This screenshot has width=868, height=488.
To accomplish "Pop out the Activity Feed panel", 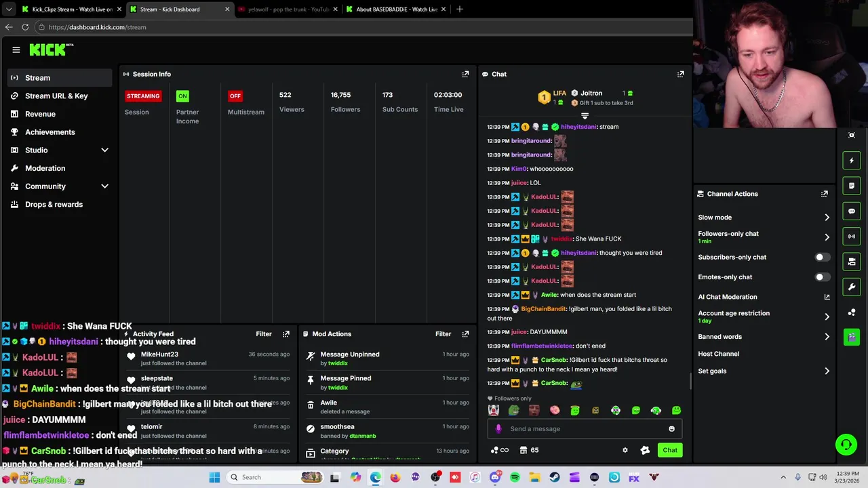I will click(x=286, y=334).
